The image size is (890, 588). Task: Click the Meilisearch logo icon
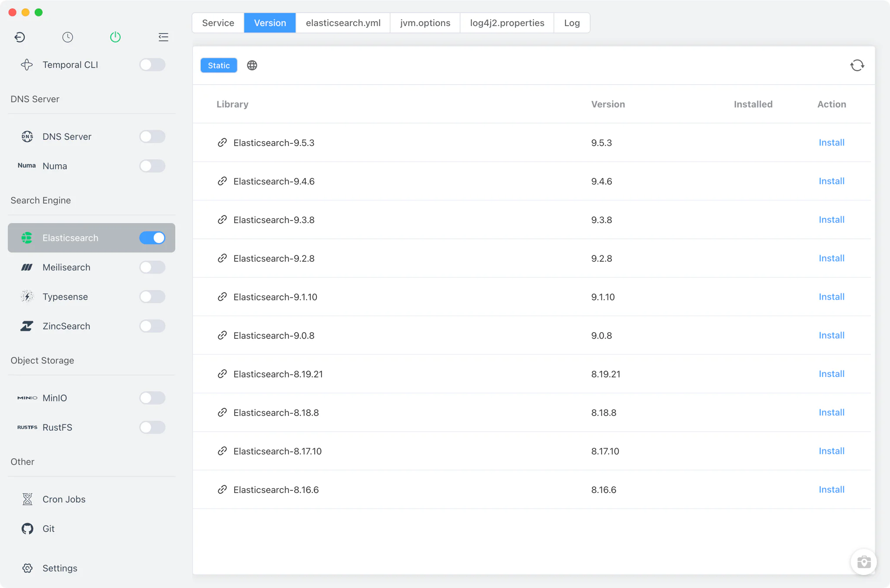pos(27,268)
